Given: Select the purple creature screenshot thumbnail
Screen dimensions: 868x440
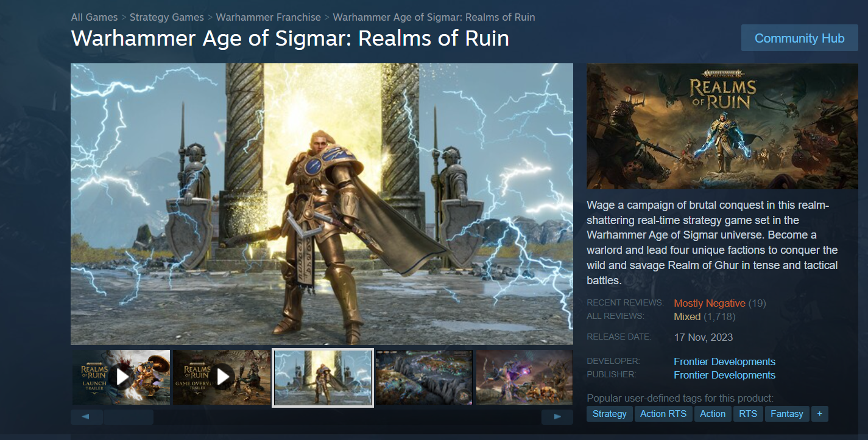Looking at the screenshot, I should click(x=524, y=377).
